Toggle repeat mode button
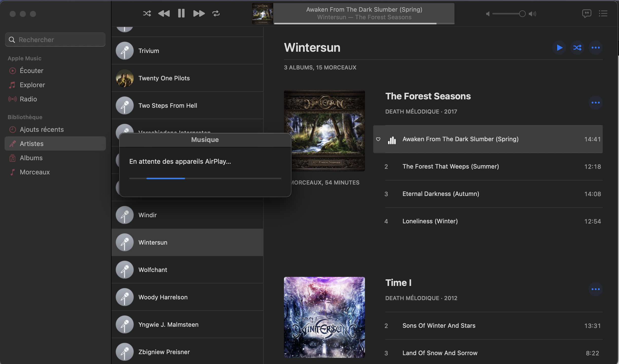This screenshot has width=619, height=364. 216,13
